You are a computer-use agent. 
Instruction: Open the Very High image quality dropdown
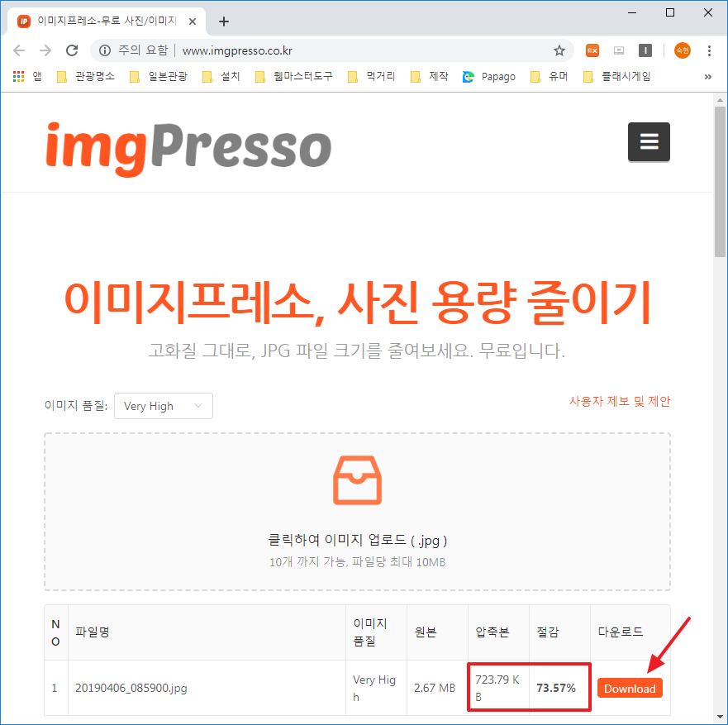point(164,406)
